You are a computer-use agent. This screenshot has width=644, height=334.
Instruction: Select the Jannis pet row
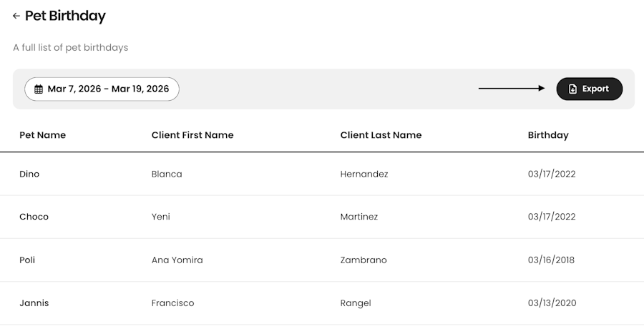[322, 303]
